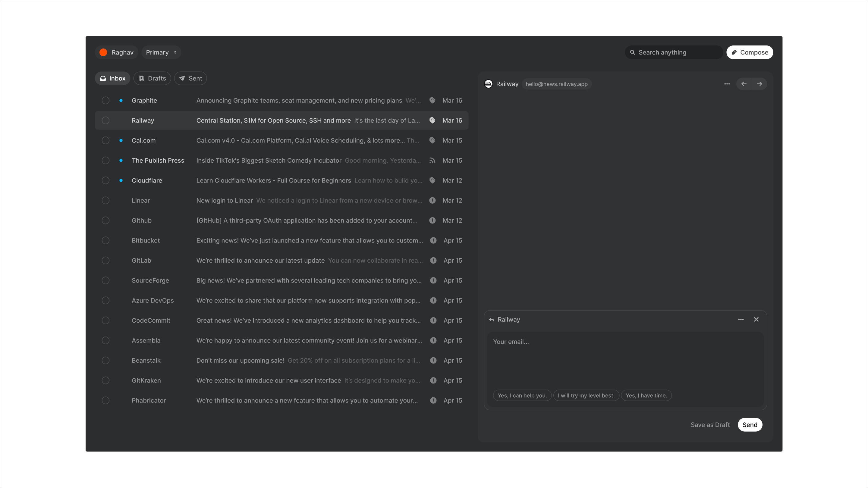Switch to the Drafts tab
This screenshot has height=488, width=868.
pyautogui.click(x=152, y=78)
